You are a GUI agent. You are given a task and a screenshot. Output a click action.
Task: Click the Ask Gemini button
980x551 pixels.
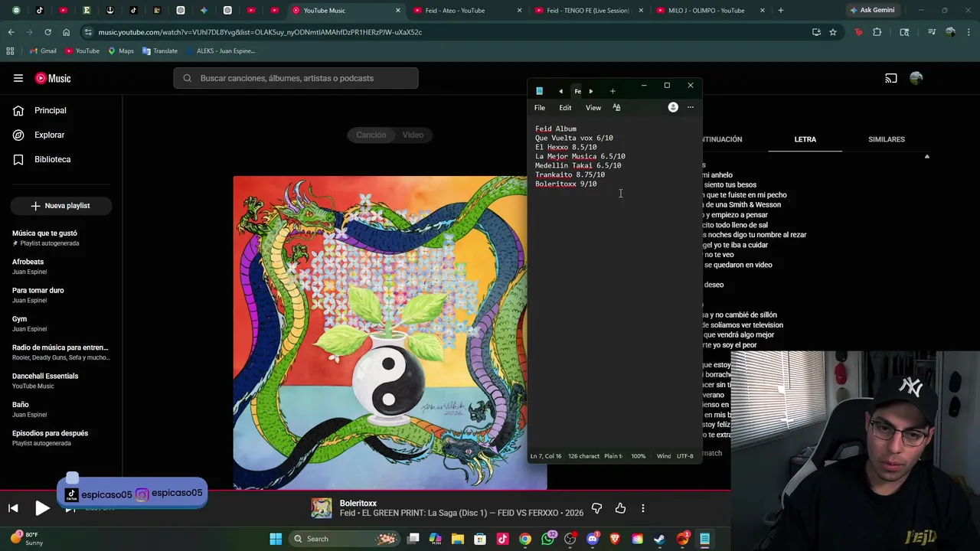point(871,11)
